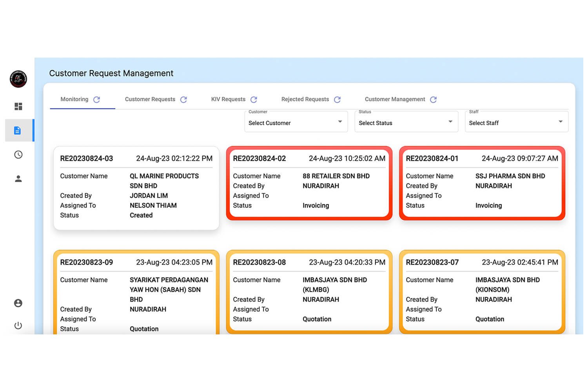Refresh the Customer Requests list
This screenshot has width=588, height=392.
[x=183, y=100]
